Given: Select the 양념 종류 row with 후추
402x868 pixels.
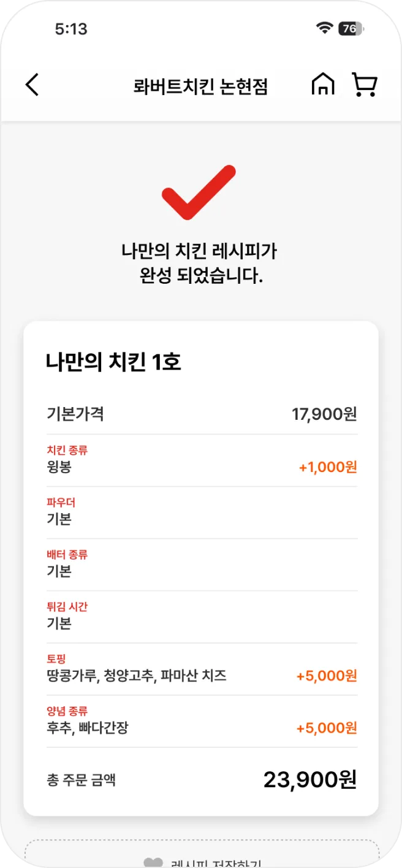Looking at the screenshot, I should click(201, 721).
